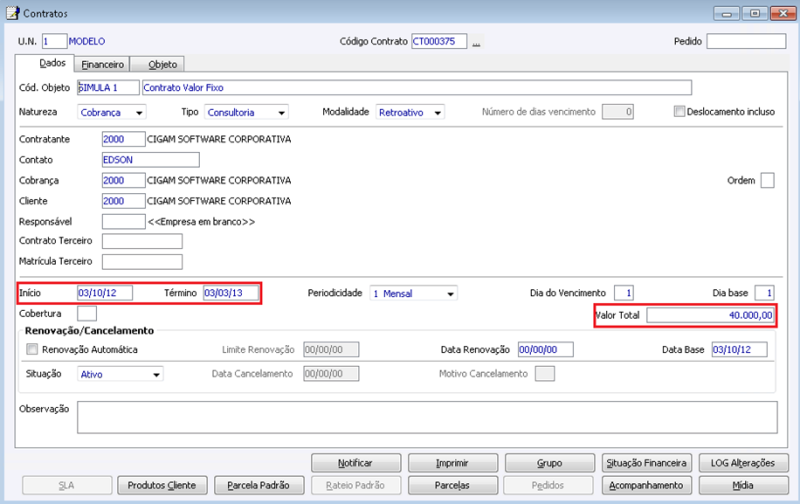This screenshot has height=504, width=800.
Task: Open Modalidade dropdown showing Retroativo
Action: point(410,112)
